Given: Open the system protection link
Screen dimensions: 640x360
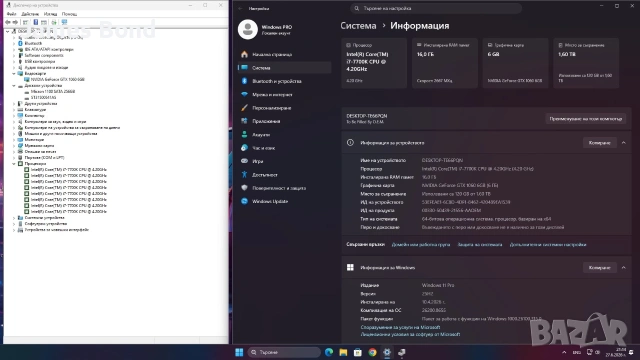Looking at the screenshot, I should click(480, 245).
